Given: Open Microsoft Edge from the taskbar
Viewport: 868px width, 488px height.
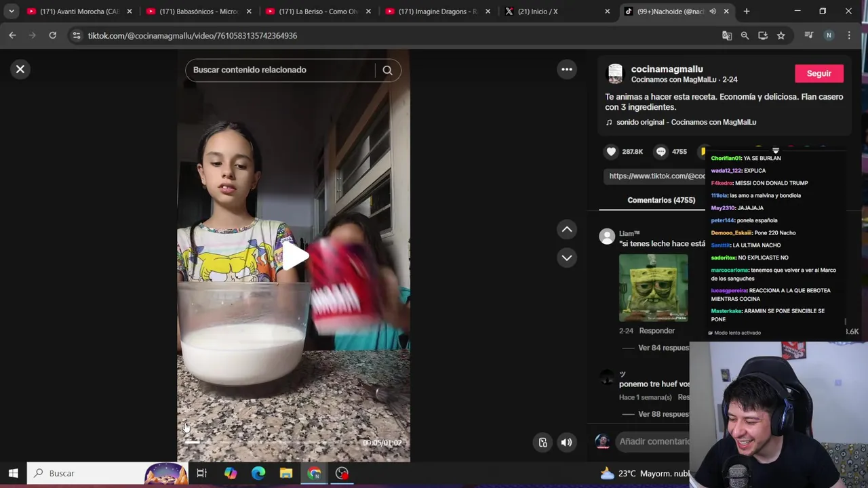Looking at the screenshot, I should 258,473.
